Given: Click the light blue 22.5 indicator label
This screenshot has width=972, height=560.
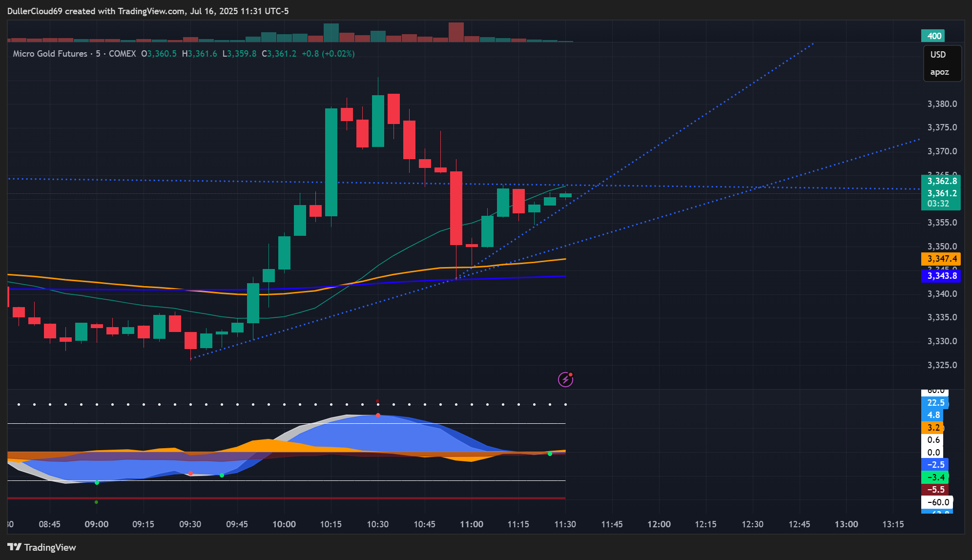Looking at the screenshot, I should [x=935, y=403].
